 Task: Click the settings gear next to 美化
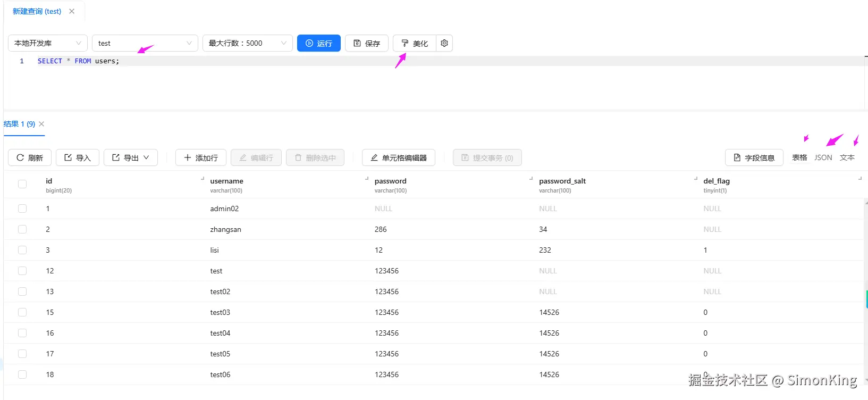point(444,43)
